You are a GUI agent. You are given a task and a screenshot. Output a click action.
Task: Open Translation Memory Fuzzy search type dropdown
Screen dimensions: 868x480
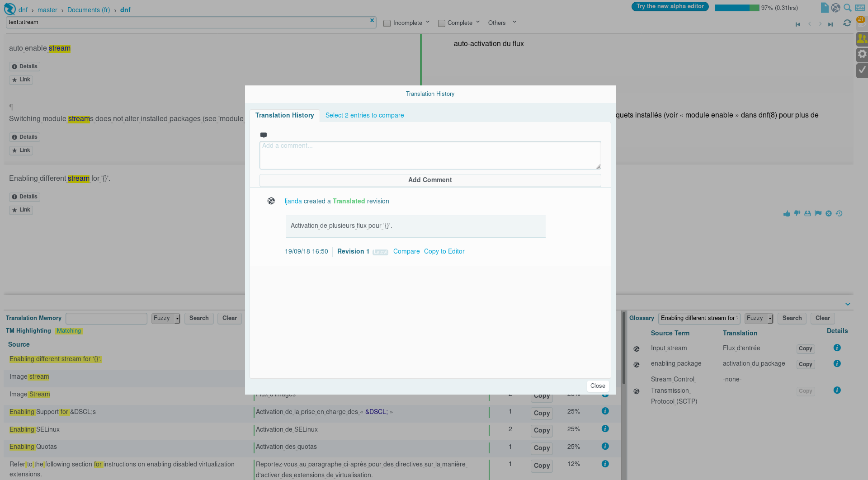[166, 318]
